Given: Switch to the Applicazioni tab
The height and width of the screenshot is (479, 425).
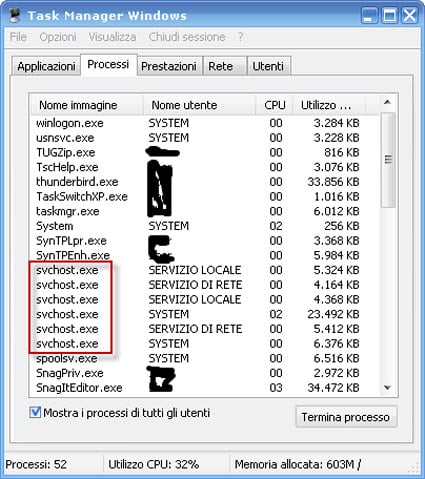Looking at the screenshot, I should 46,66.
